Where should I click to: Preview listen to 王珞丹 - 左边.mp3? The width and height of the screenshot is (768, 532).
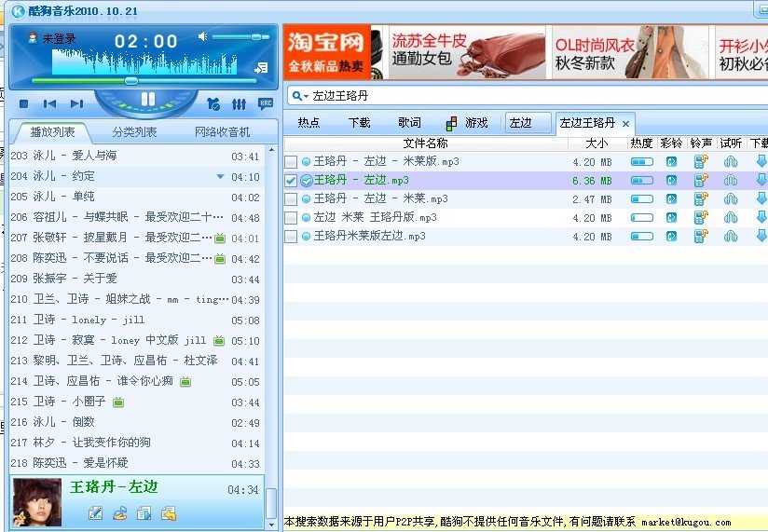(731, 181)
